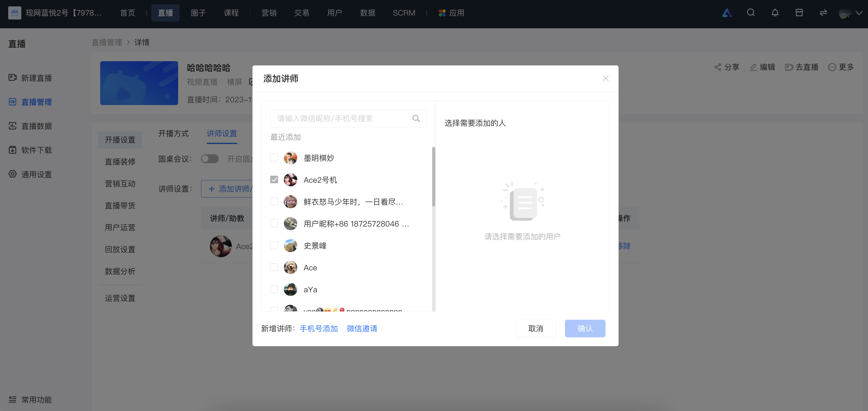The image size is (868, 411).
Task: Open the 课程 menu
Action: click(231, 13)
